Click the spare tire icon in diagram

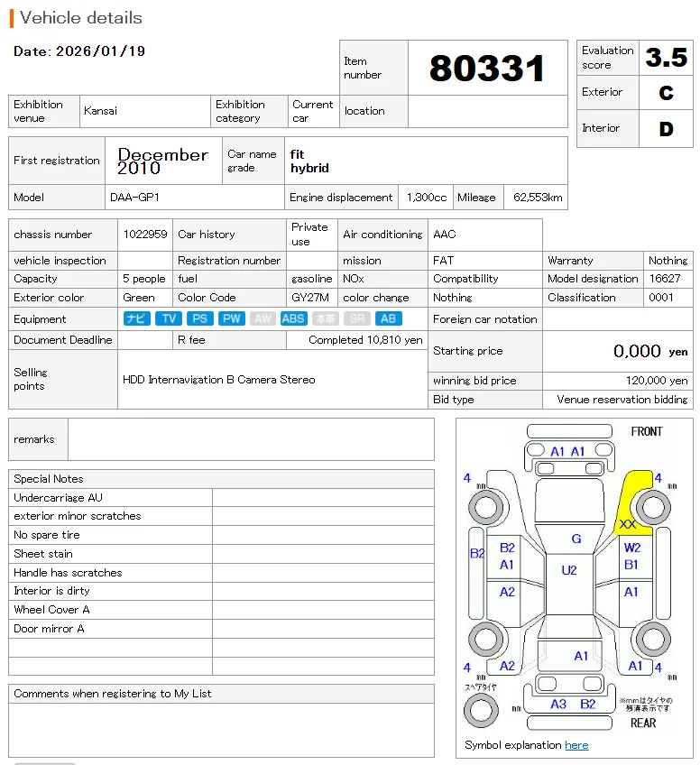tap(481, 710)
